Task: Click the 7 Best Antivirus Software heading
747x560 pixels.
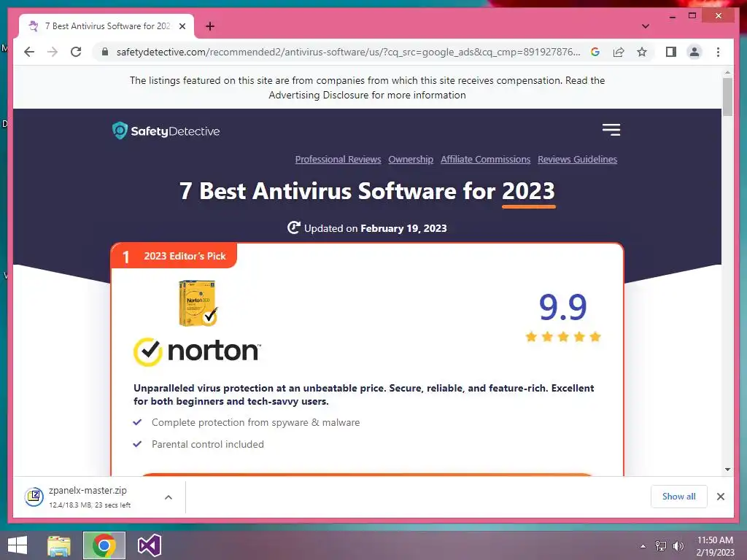Action: (x=367, y=192)
